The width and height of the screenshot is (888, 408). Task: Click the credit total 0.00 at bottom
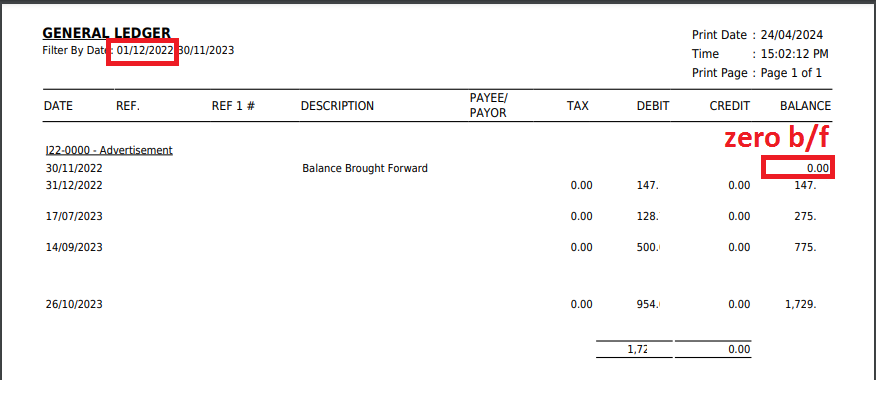739,349
